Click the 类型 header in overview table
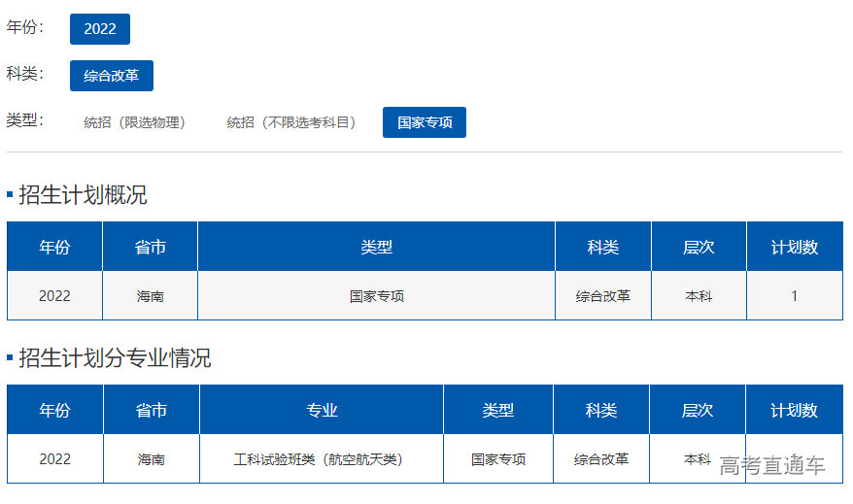The height and width of the screenshot is (504, 853). coord(376,248)
